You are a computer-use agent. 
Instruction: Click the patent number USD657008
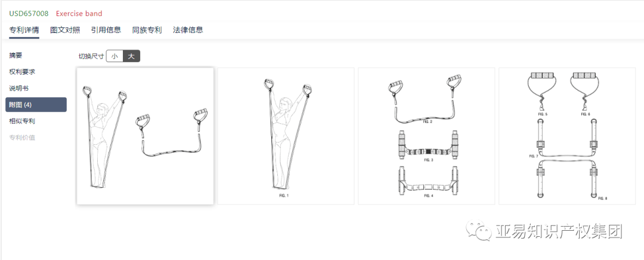[29, 14]
